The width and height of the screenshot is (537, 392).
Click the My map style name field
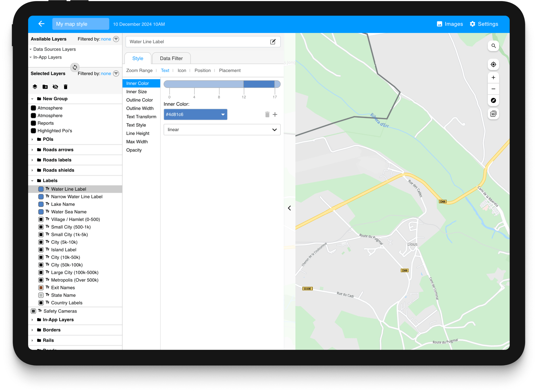point(81,24)
